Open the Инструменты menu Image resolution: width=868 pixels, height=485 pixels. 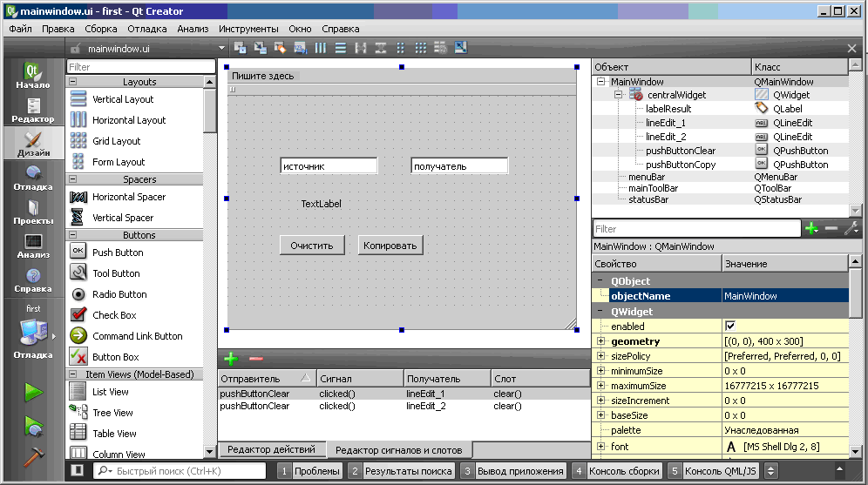[248, 29]
